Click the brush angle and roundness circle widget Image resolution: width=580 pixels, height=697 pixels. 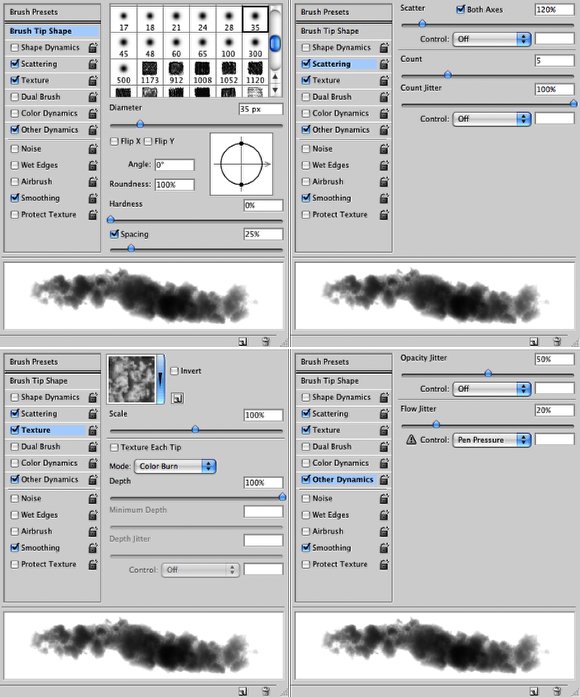click(x=241, y=164)
